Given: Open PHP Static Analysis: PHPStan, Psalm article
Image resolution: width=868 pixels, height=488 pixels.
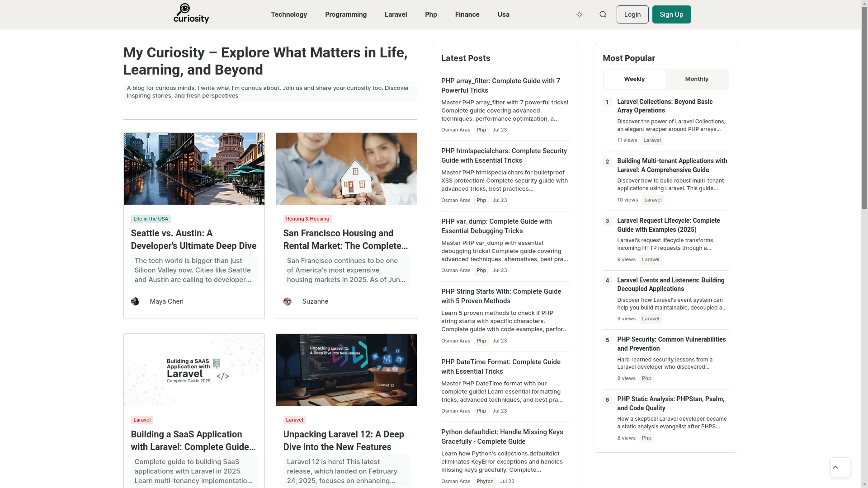Looking at the screenshot, I should 670,404.
